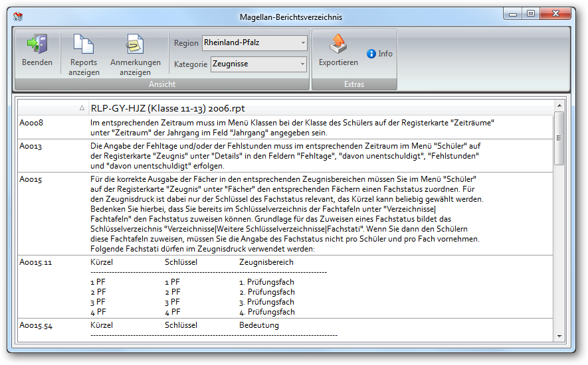Click the Info text label
This screenshot has height=365, width=588.
click(385, 54)
